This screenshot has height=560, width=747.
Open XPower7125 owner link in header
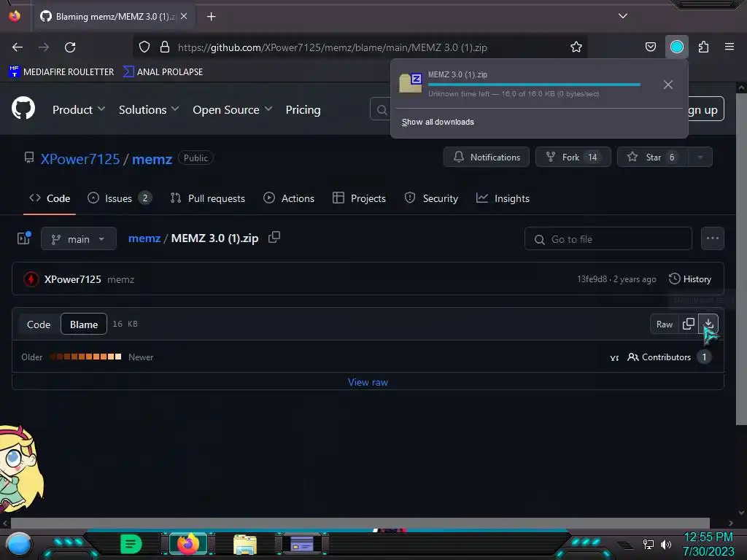click(x=80, y=159)
